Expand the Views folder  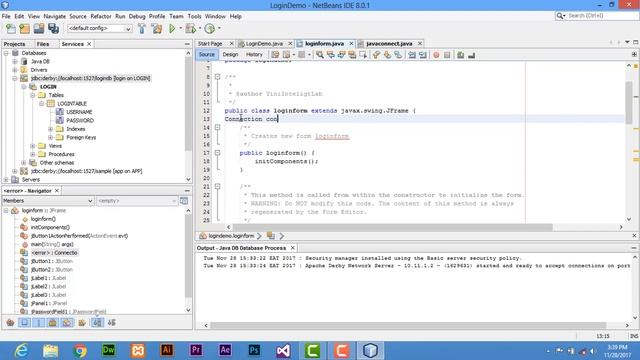[33, 146]
